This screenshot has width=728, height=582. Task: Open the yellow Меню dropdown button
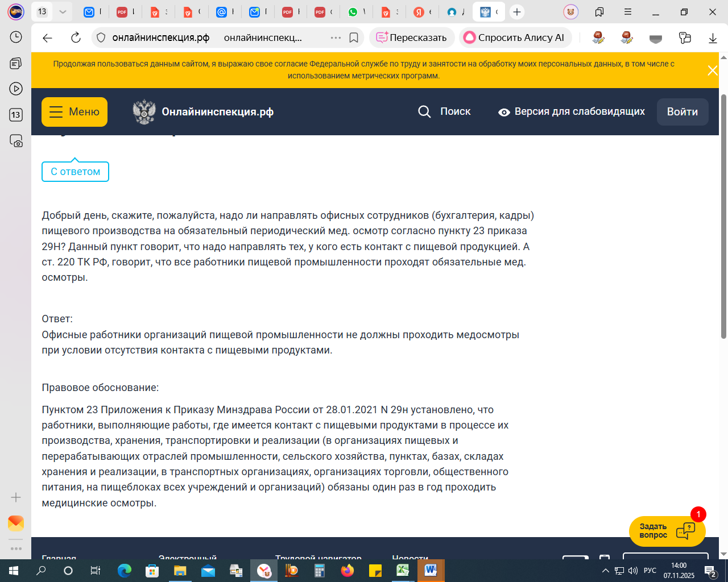[75, 112]
